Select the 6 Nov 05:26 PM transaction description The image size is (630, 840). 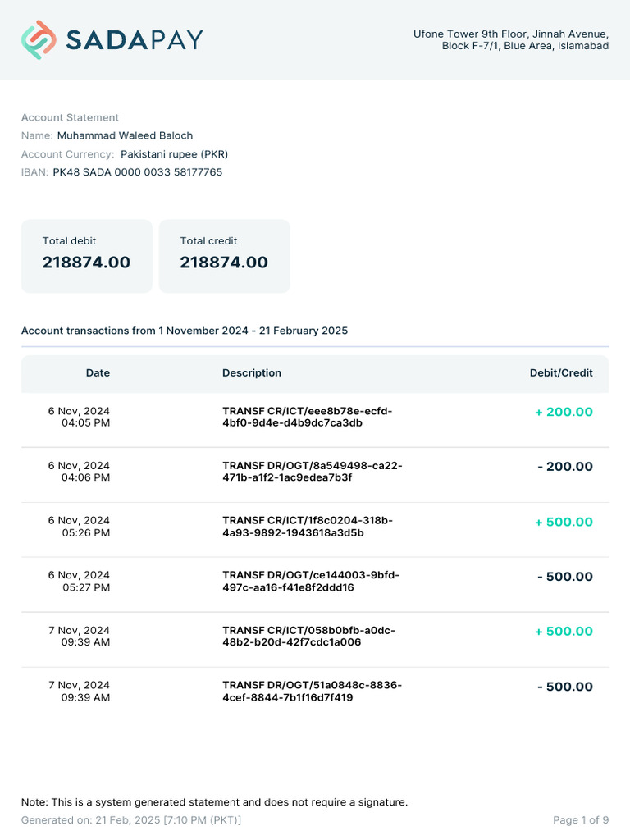pos(308,527)
